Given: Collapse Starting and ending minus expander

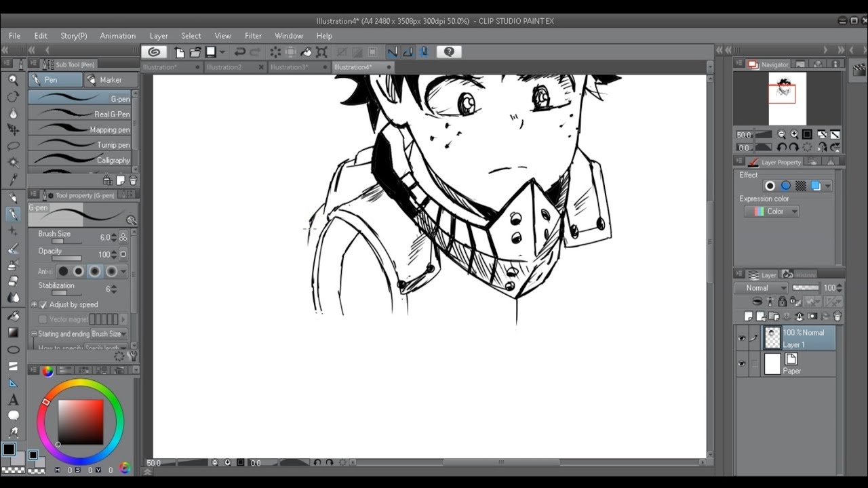Looking at the screenshot, I should (x=34, y=334).
